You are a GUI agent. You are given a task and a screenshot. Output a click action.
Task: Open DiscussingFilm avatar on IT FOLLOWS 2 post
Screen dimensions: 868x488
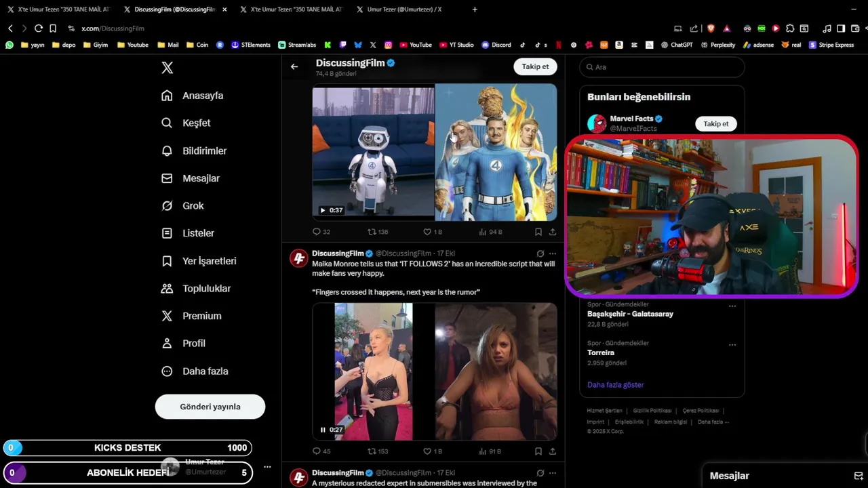click(299, 258)
